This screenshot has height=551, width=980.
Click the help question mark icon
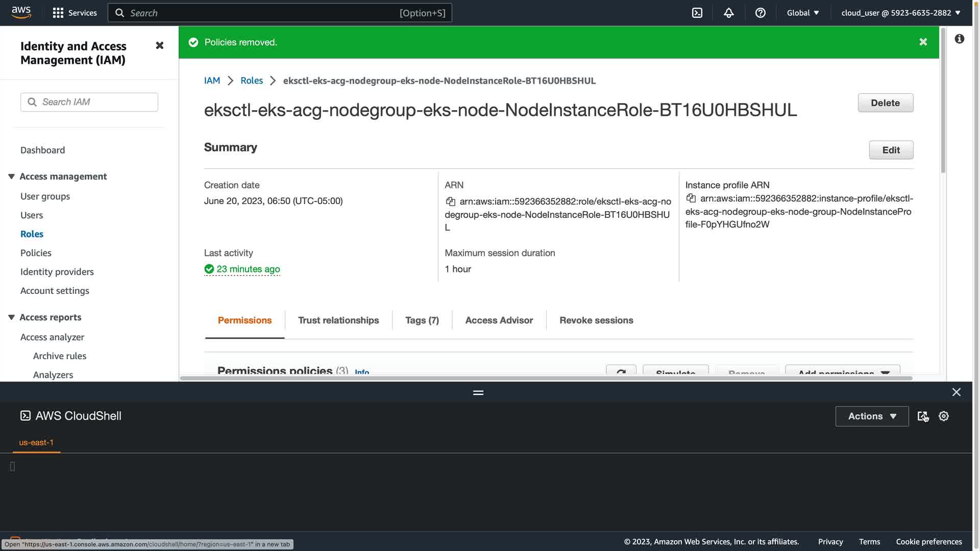(761, 13)
